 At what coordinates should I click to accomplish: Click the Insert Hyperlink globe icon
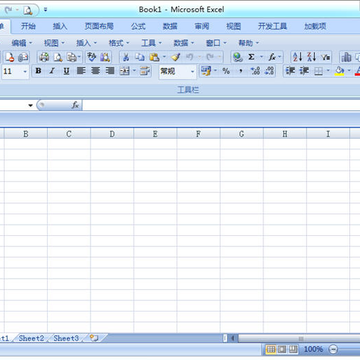238,57
